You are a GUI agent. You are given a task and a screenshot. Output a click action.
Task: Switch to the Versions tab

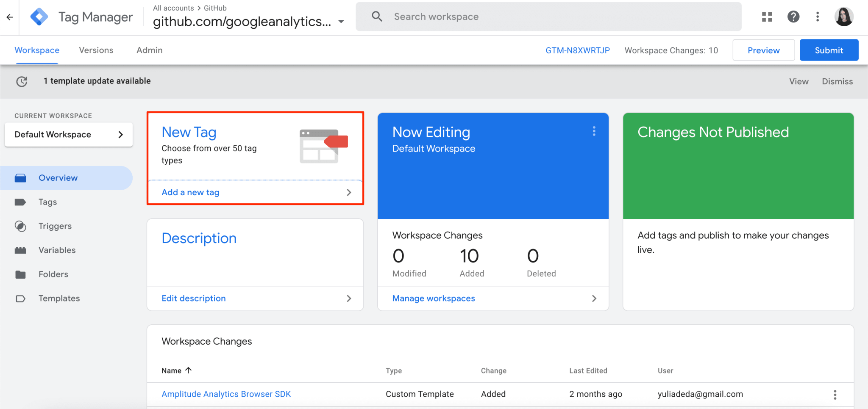(x=96, y=50)
